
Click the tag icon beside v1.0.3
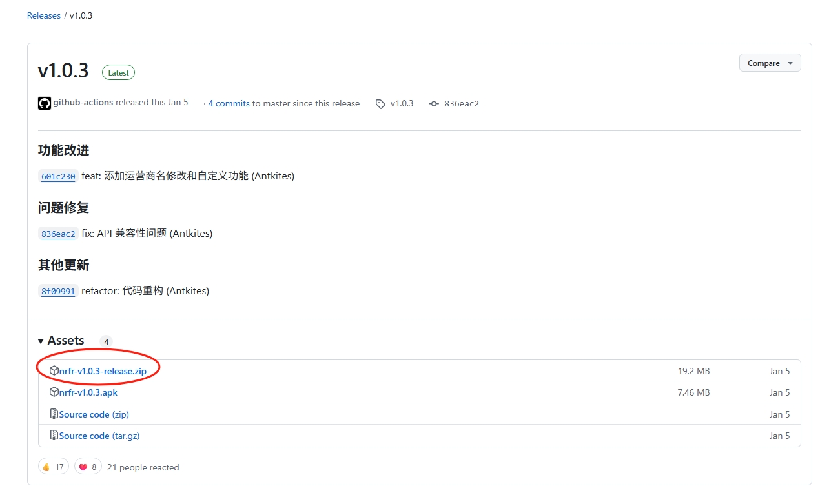[380, 104]
